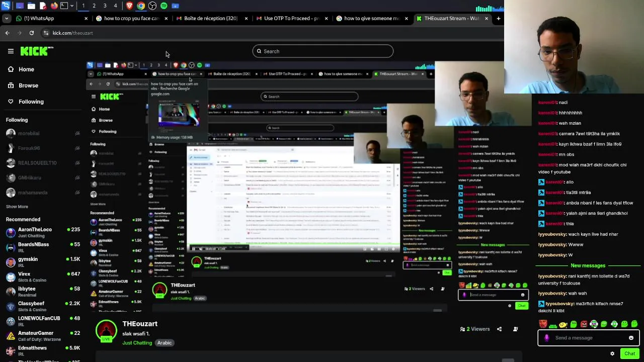Image resolution: width=644 pixels, height=362 pixels.
Task: Insert the red face emote
Action: pyautogui.click(x=543, y=324)
